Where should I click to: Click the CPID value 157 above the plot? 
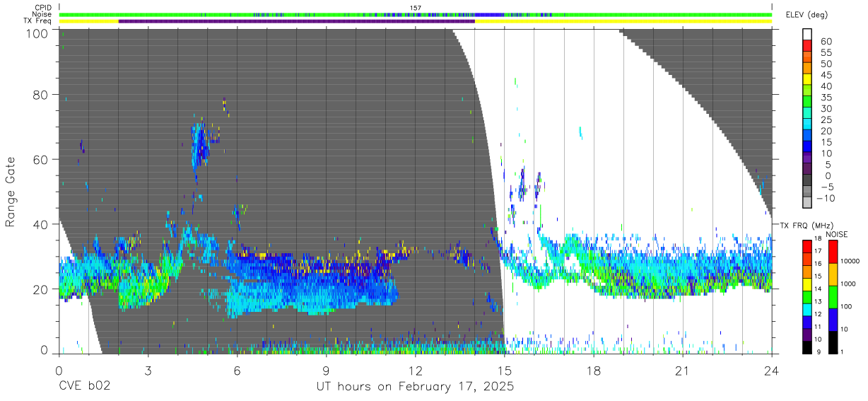coord(416,8)
